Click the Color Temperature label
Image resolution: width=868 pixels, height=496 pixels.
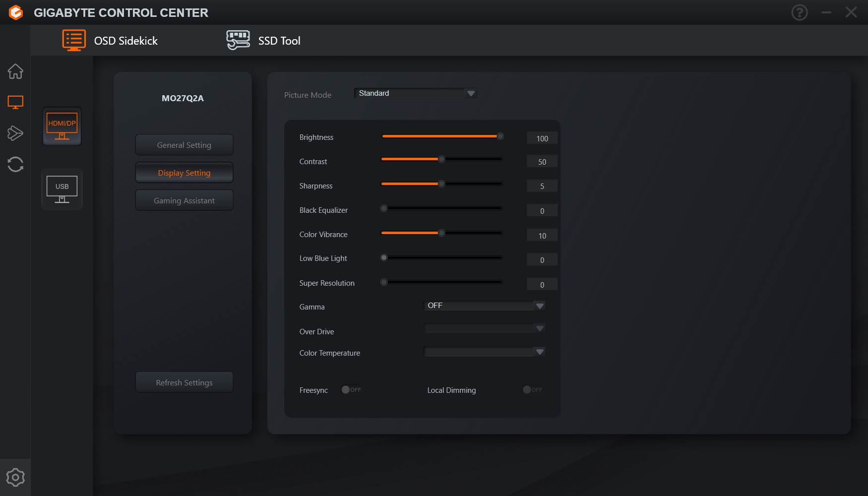coord(329,353)
